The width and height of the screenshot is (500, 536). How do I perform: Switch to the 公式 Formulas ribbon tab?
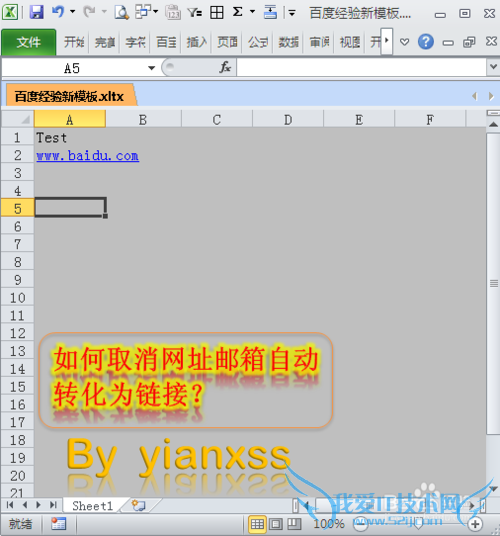258,42
